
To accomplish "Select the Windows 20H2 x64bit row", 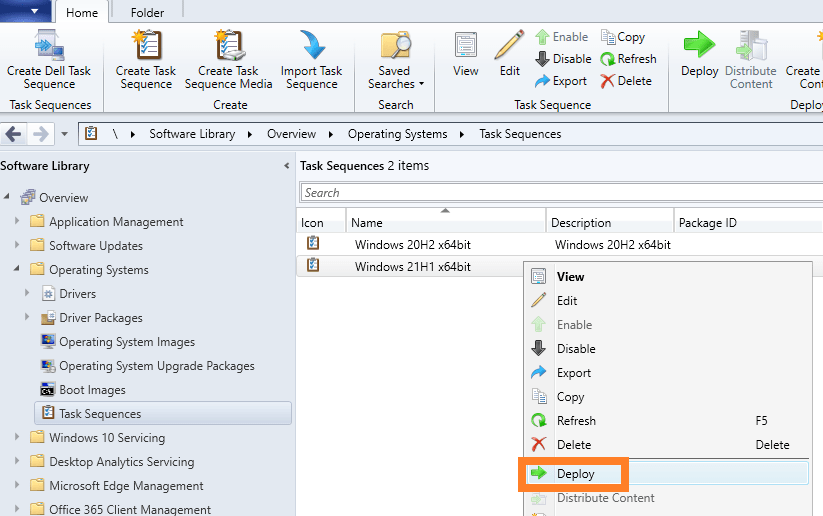I will pyautogui.click(x=560, y=245).
